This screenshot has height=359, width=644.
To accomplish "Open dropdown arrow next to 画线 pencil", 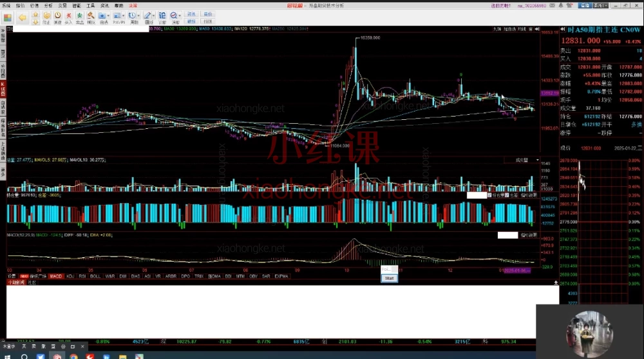I will click(154, 15).
